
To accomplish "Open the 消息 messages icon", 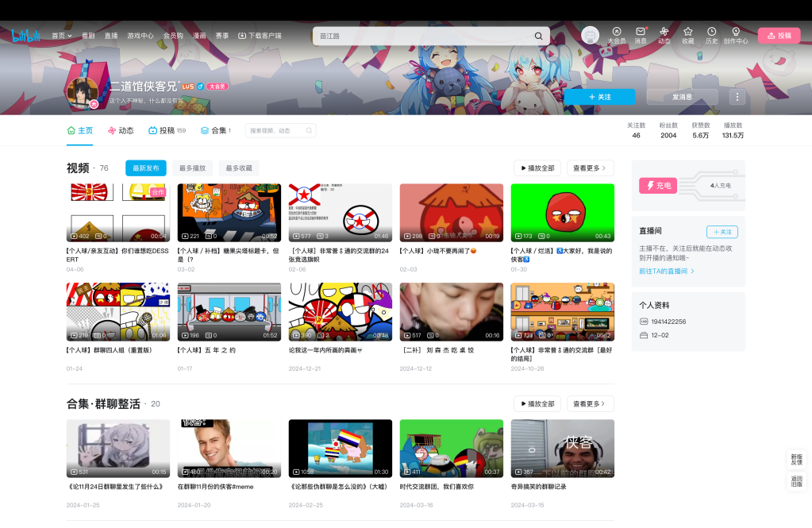I will tap(640, 32).
